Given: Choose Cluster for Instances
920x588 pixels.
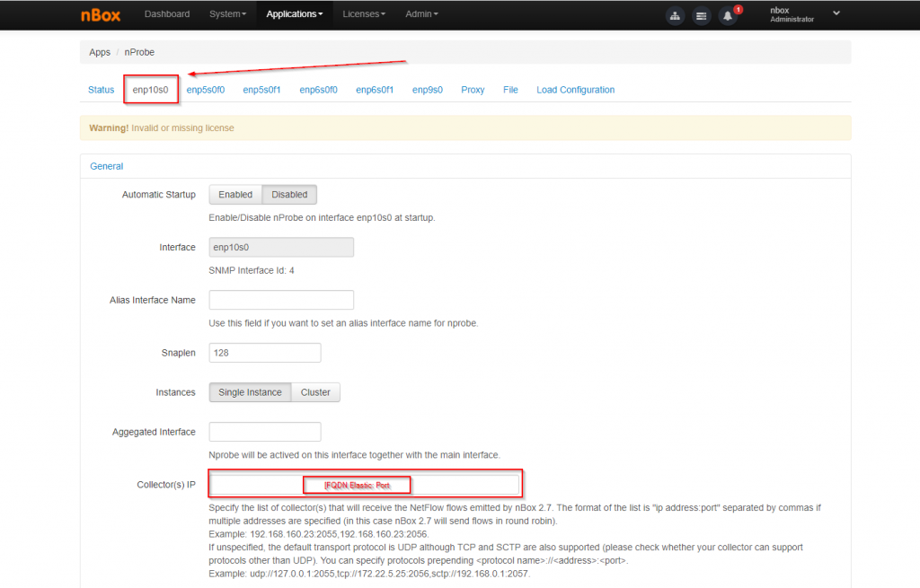Looking at the screenshot, I should pyautogui.click(x=315, y=392).
